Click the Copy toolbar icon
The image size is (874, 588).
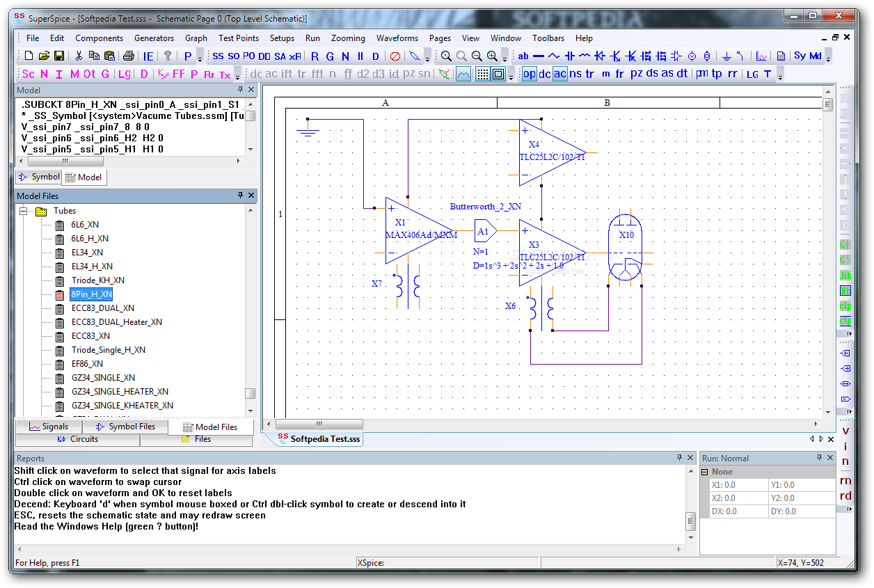tap(94, 56)
